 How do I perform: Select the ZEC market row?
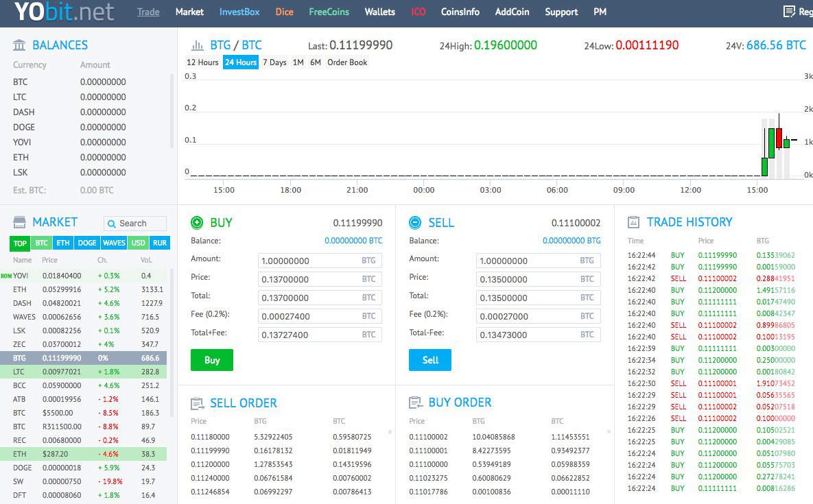click(x=84, y=344)
